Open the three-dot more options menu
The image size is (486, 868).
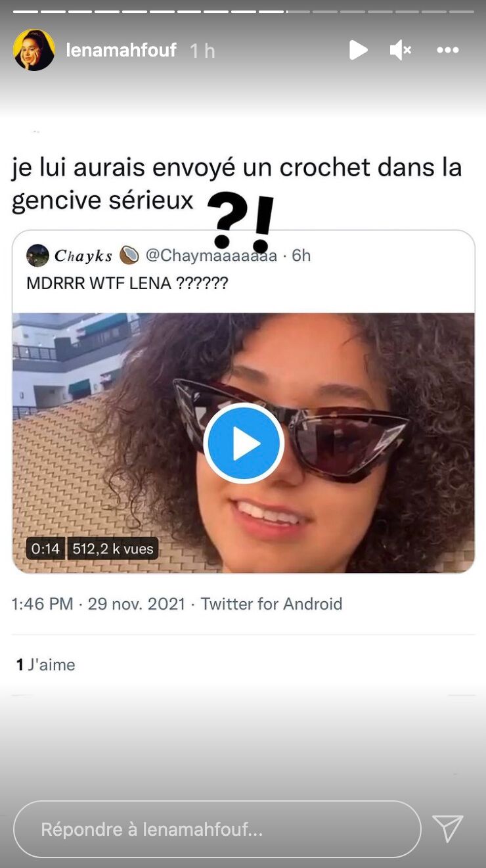pos(448,50)
